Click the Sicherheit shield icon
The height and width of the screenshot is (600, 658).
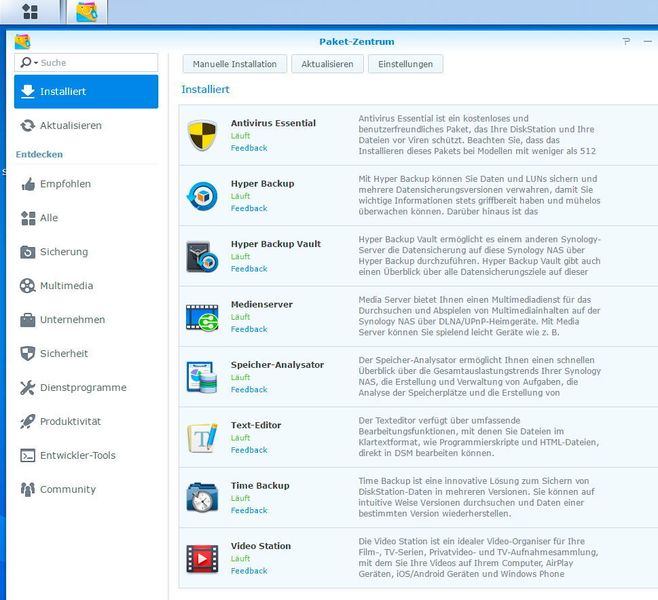tap(28, 354)
